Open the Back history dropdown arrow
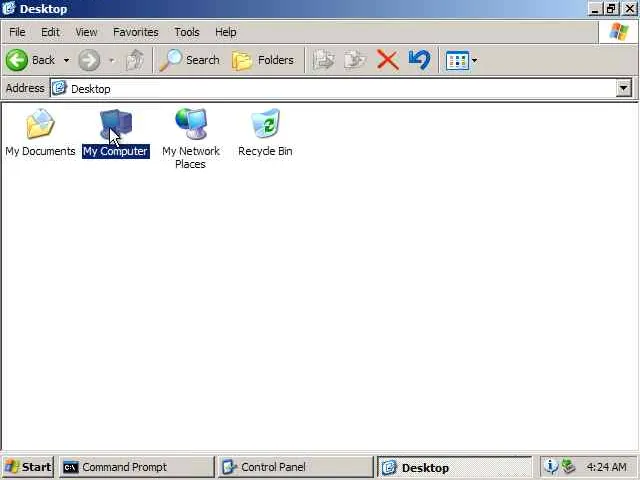This screenshot has height=480, width=640. click(x=66, y=60)
